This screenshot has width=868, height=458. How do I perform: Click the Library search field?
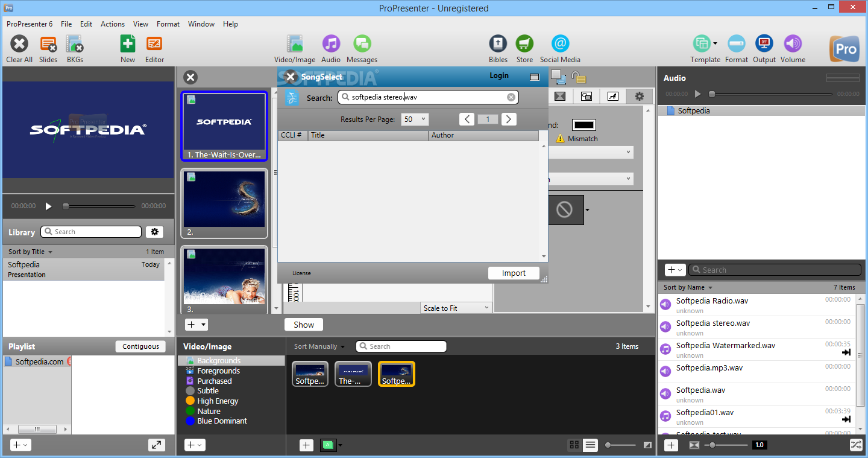91,232
